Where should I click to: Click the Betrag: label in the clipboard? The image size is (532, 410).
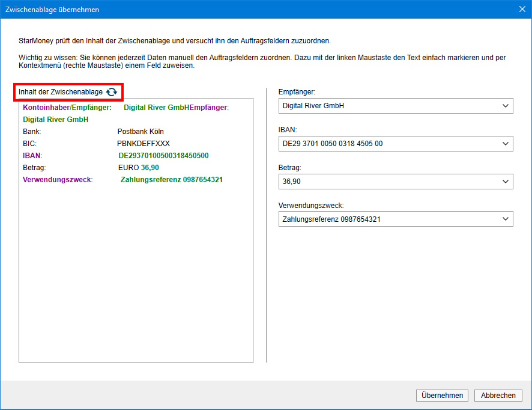pos(34,168)
